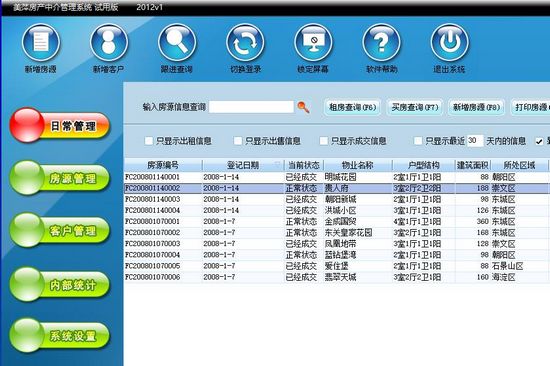This screenshot has height=366, width=550.
Task: Select the 蓝钻堡湾 property name cell
Action: click(357, 255)
